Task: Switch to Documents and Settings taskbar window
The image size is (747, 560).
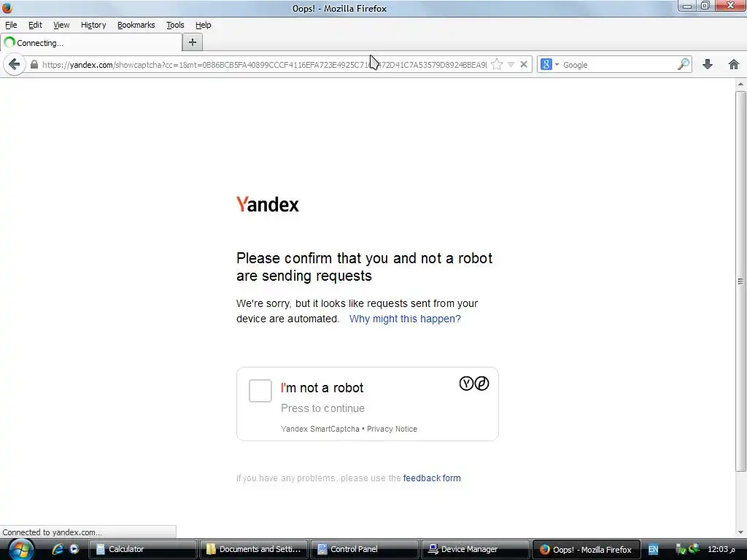Action: click(255, 550)
